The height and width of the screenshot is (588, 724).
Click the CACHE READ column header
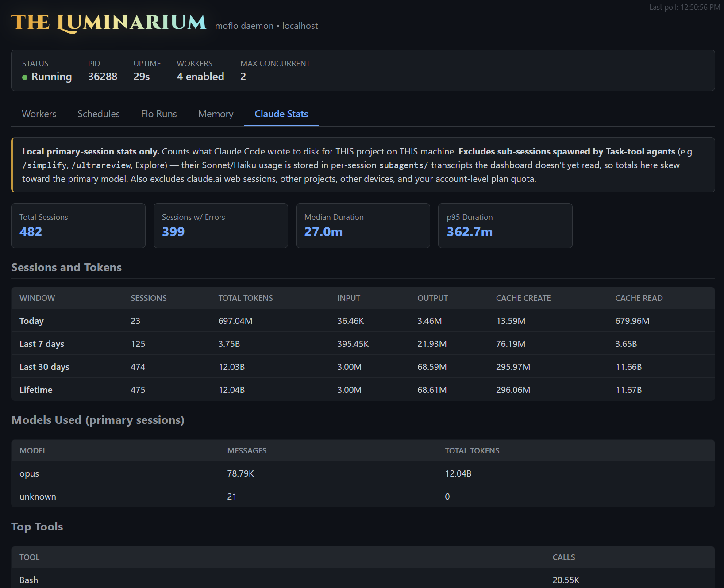[639, 298]
